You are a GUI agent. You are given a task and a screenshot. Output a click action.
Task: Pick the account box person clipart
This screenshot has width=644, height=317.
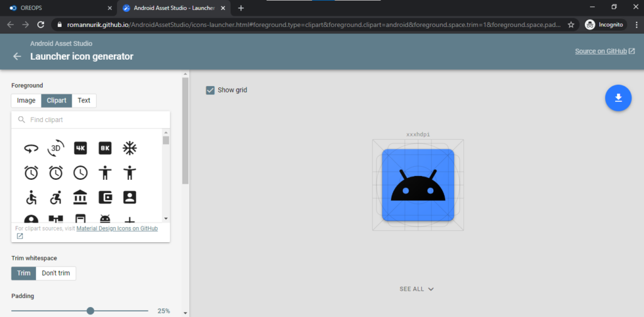point(130,197)
